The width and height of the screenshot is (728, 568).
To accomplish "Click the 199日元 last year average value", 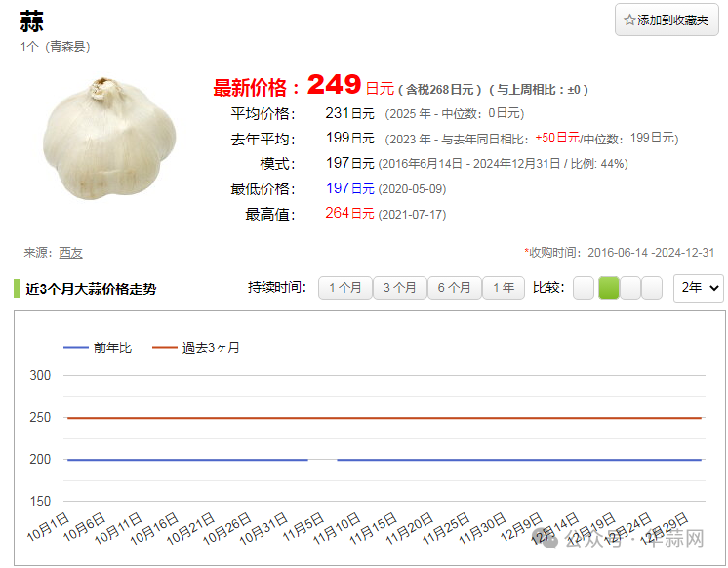I will [349, 138].
